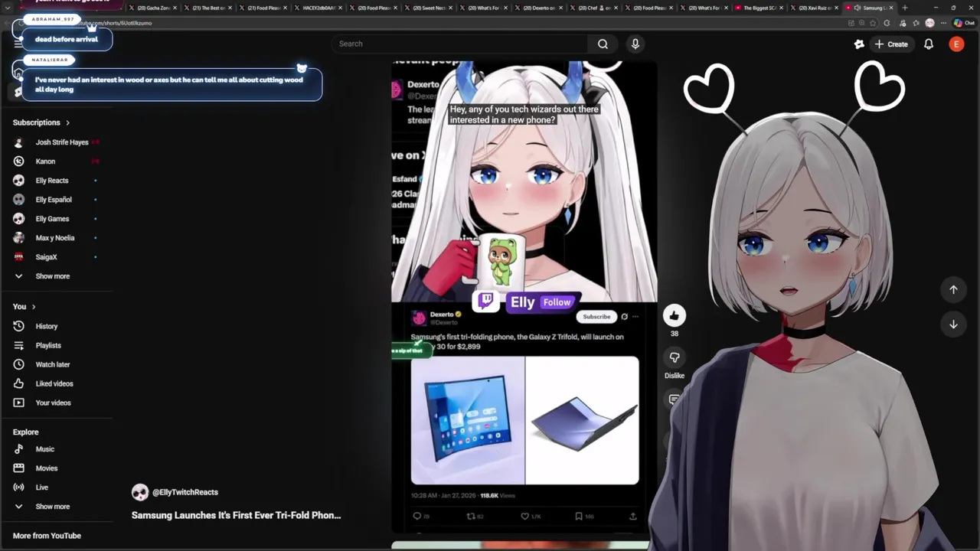Click the search magnifier button
Viewport: 980px width, 551px height.
coord(603,44)
